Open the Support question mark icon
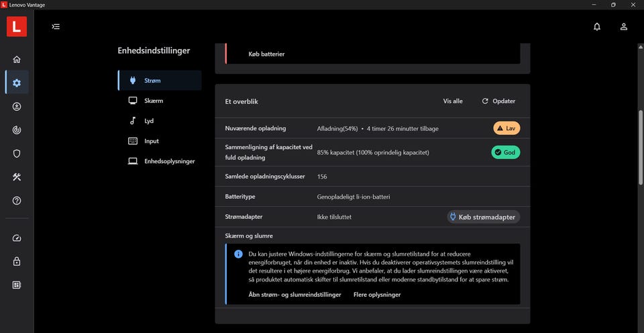 point(17,201)
